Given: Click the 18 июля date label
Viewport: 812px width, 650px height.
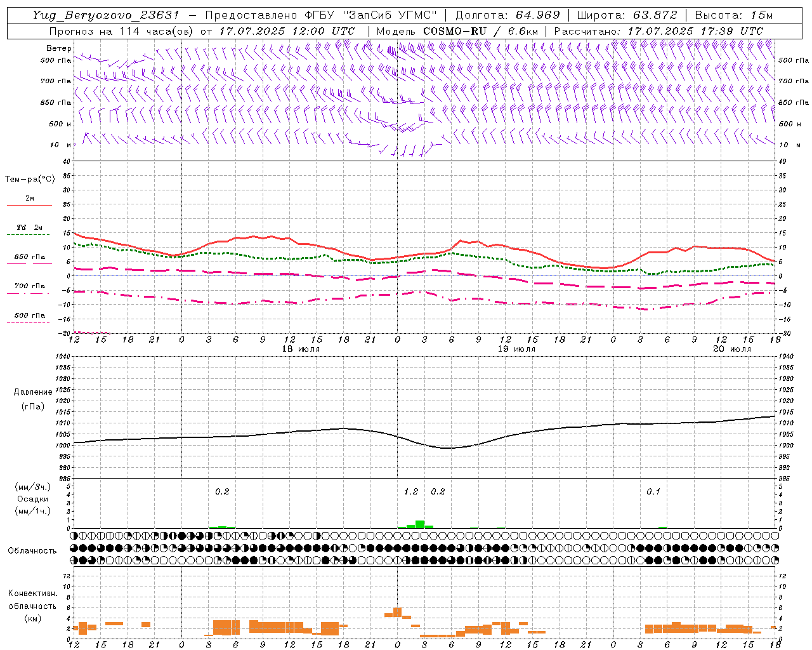Looking at the screenshot, I should (301, 349).
